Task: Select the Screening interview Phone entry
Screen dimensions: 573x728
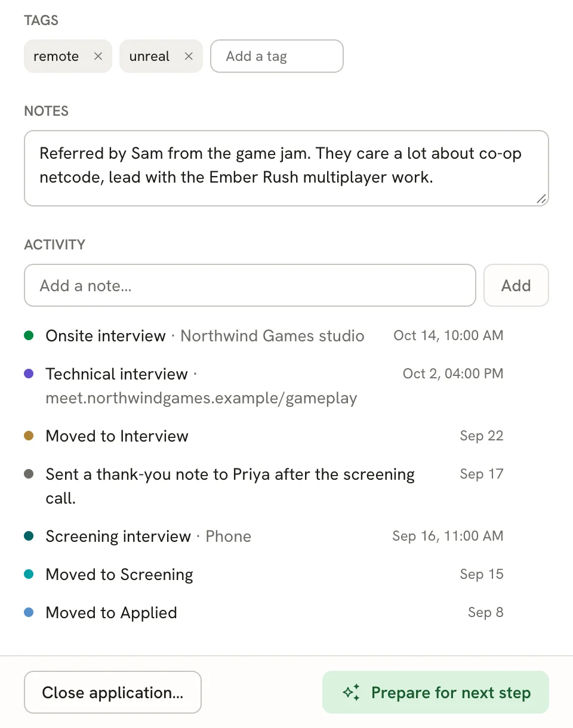Action: [264, 536]
